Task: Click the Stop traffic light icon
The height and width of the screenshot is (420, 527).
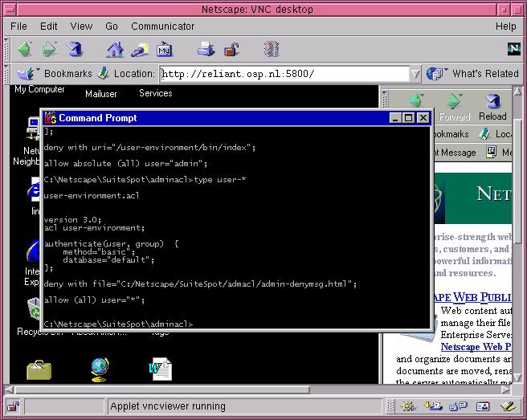Action: point(272,49)
